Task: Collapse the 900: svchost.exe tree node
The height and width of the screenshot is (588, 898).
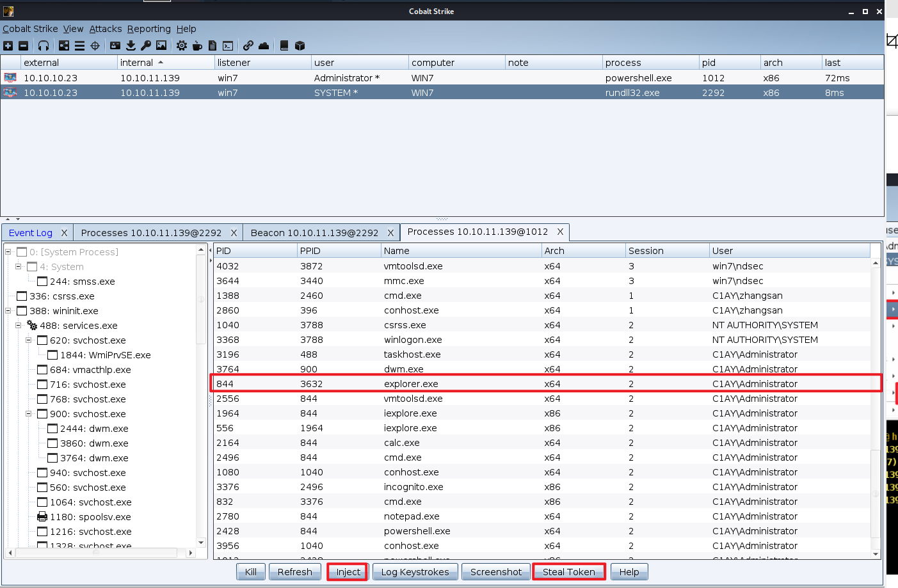Action: [29, 413]
